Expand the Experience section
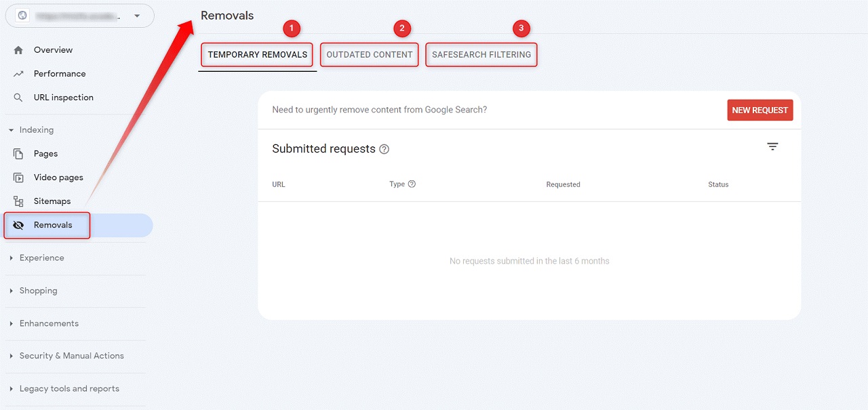868x410 pixels. [x=11, y=258]
